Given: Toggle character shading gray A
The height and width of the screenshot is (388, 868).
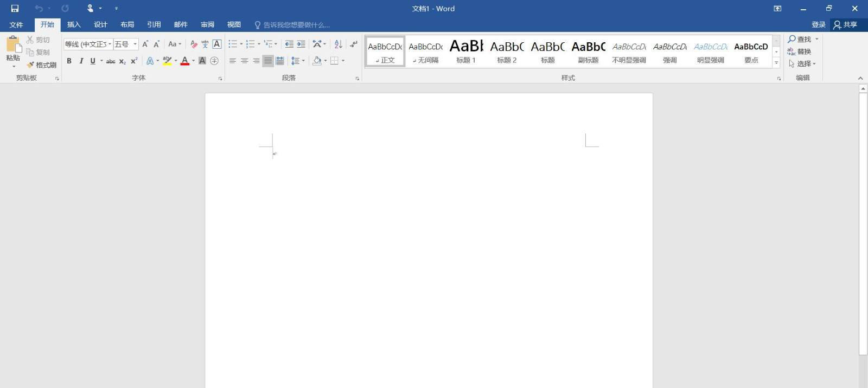Looking at the screenshot, I should pos(202,61).
